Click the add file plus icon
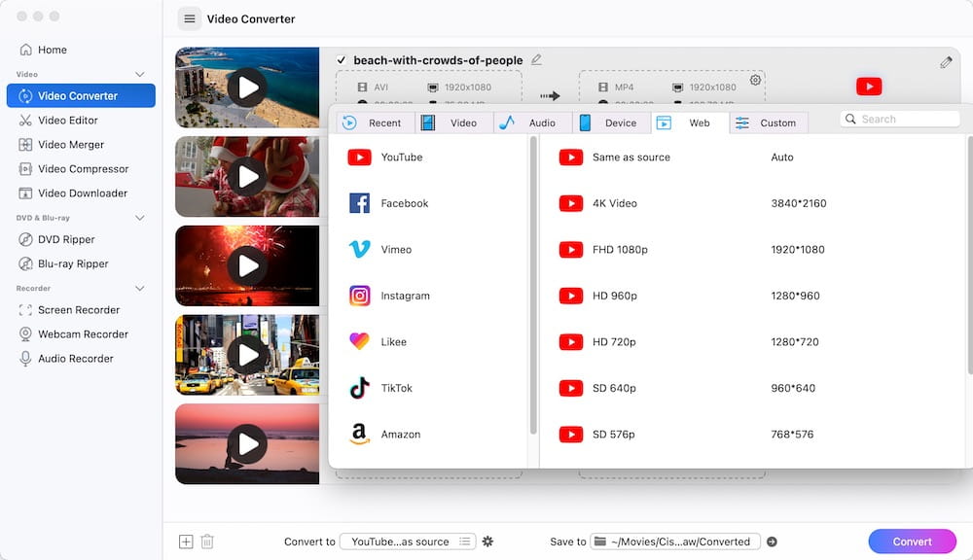The height and width of the screenshot is (560, 973). pyautogui.click(x=186, y=542)
